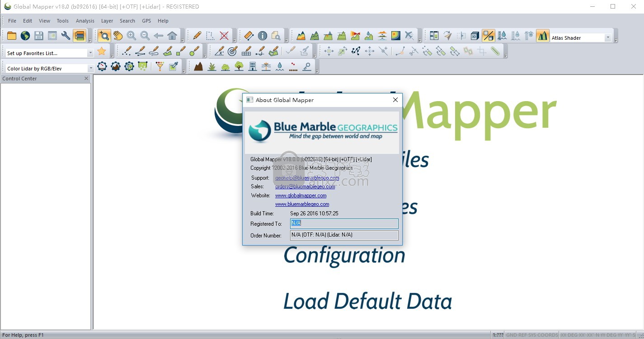Add to favorites with the star icon
Screen dimensions: 644x339
click(102, 51)
